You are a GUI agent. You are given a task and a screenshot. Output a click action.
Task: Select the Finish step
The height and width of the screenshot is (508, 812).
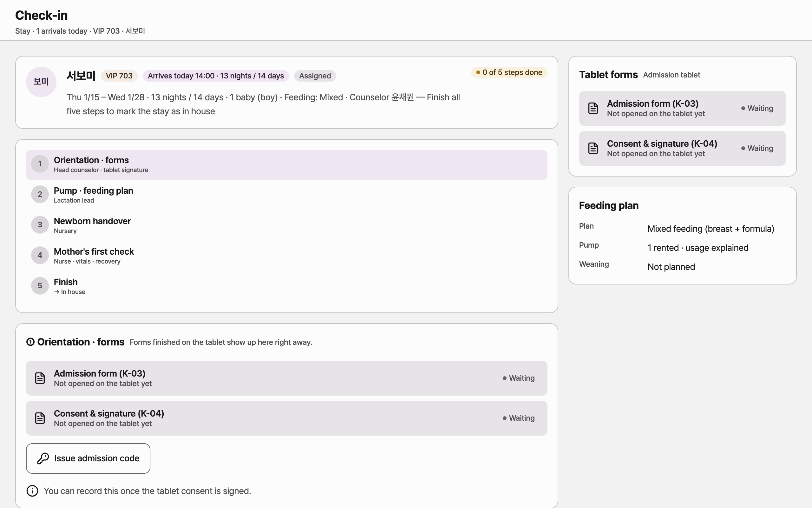coord(286,287)
